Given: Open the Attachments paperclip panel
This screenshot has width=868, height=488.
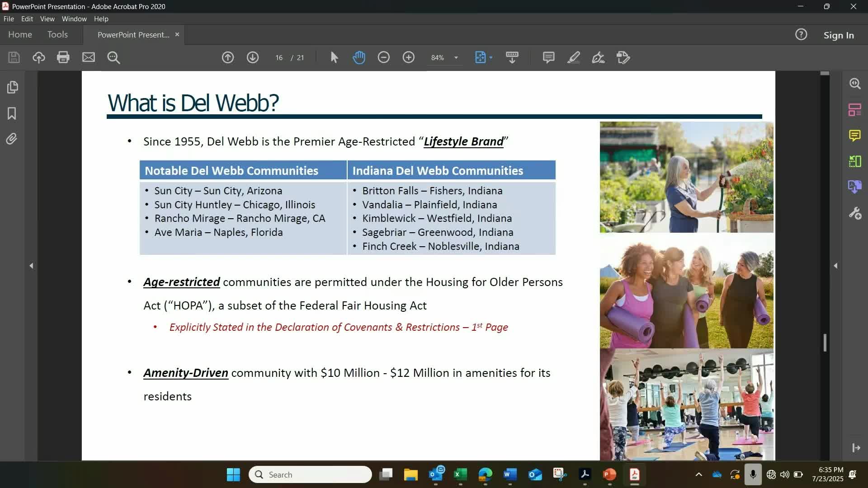Looking at the screenshot, I should coord(12,139).
